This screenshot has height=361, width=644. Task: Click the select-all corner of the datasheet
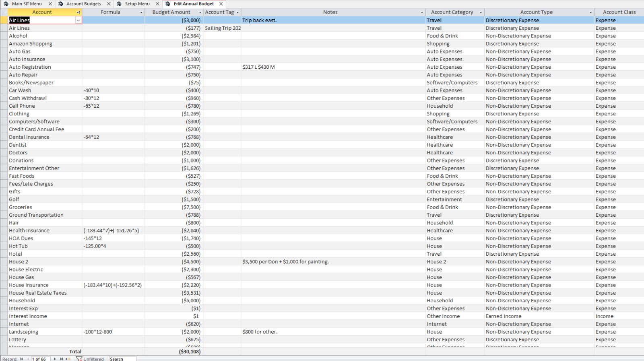pos(4,12)
